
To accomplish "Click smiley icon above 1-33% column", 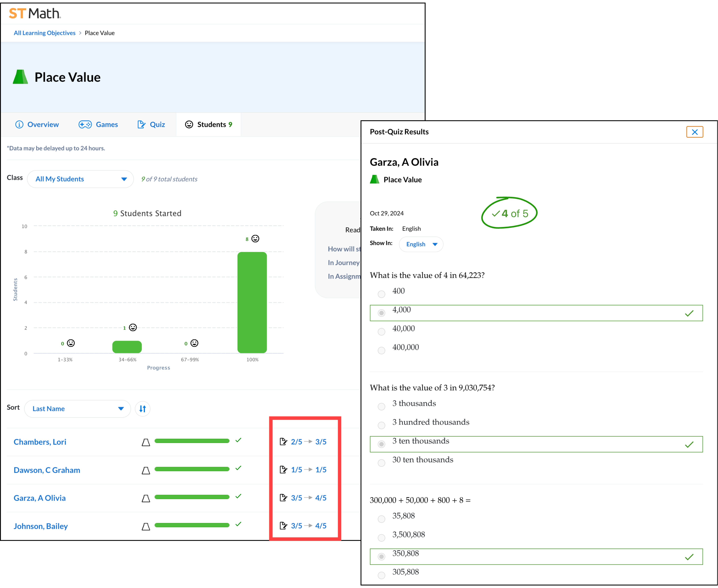I will coord(71,343).
